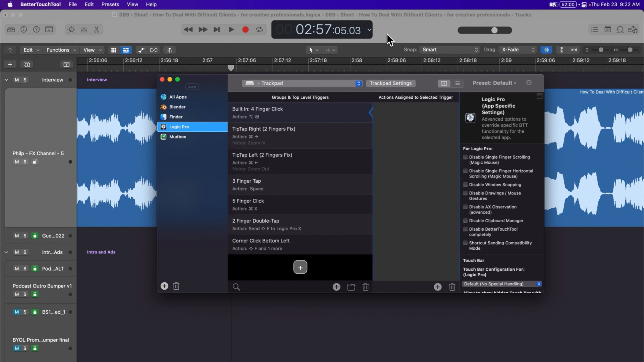Open the Preset: Default dropdown

(494, 83)
